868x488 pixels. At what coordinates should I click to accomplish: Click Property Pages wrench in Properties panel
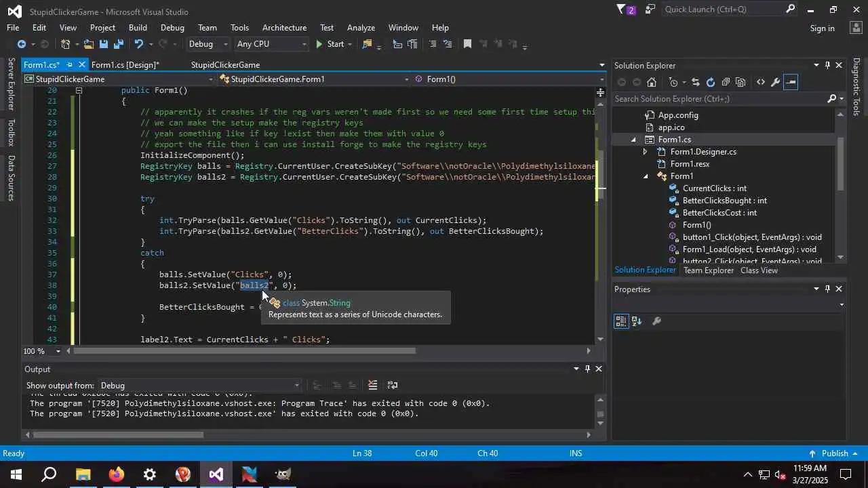(656, 321)
